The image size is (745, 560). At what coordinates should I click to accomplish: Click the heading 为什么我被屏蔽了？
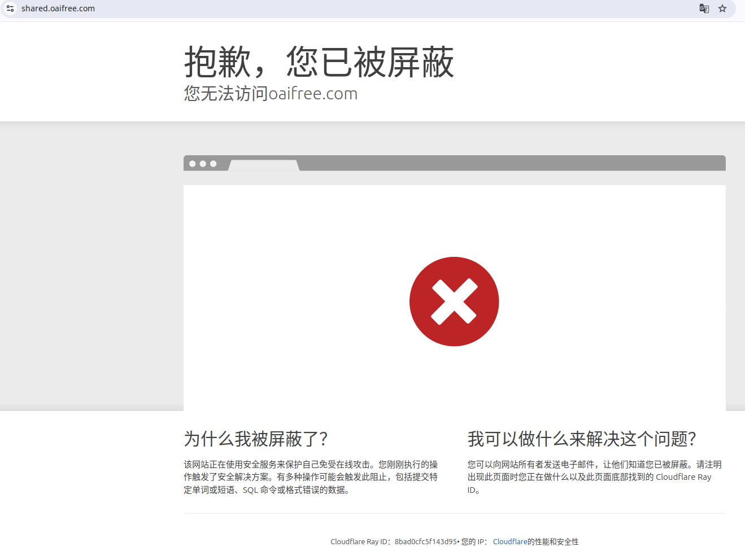click(x=256, y=439)
